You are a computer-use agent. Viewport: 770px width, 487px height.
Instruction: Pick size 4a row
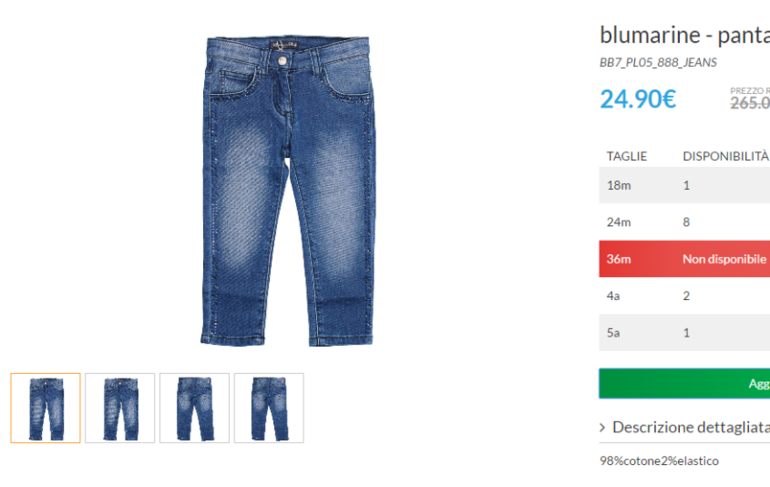coord(685,296)
